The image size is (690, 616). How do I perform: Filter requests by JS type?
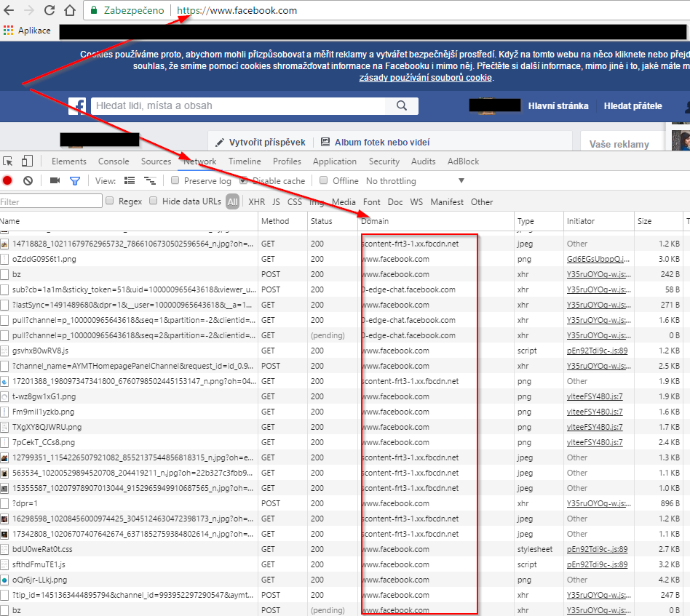(x=277, y=201)
